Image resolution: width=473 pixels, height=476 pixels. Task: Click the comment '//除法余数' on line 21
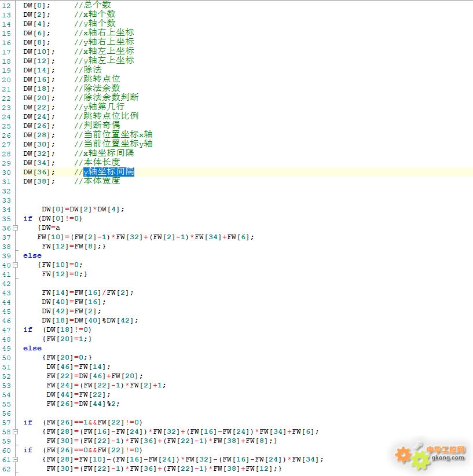97,89
